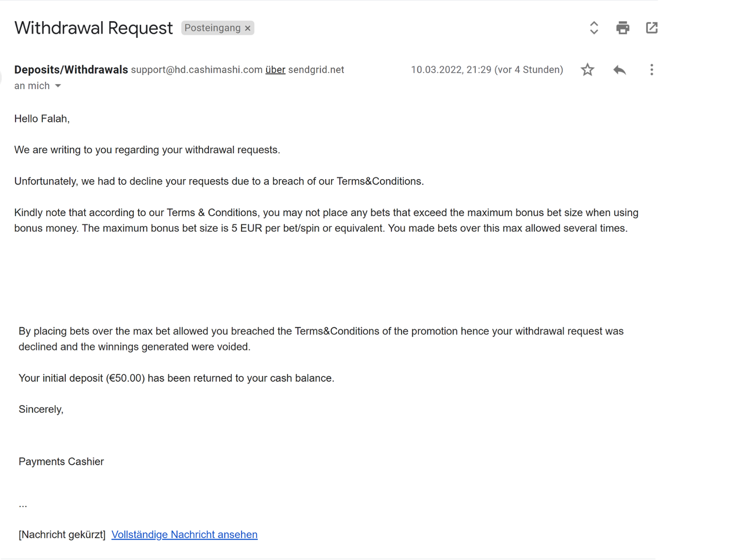Open 'Vollständige Nachricht ansehen' link
This screenshot has height=560, width=738.
tap(184, 534)
